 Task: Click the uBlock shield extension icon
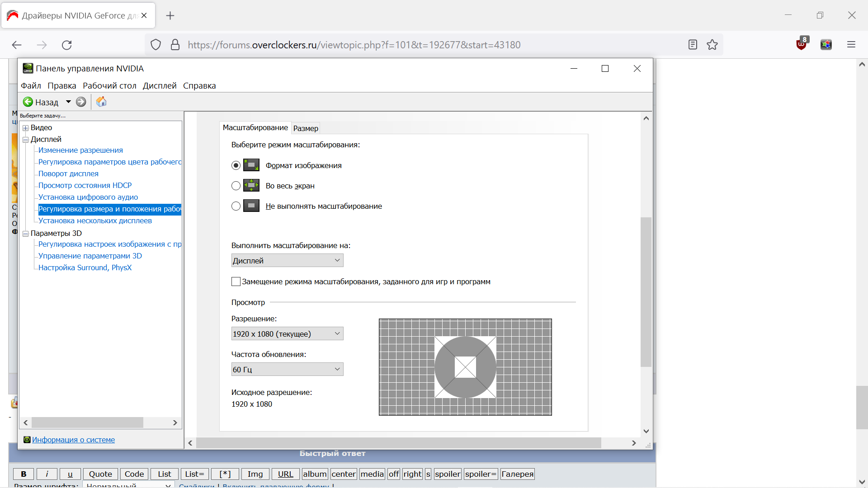802,44
